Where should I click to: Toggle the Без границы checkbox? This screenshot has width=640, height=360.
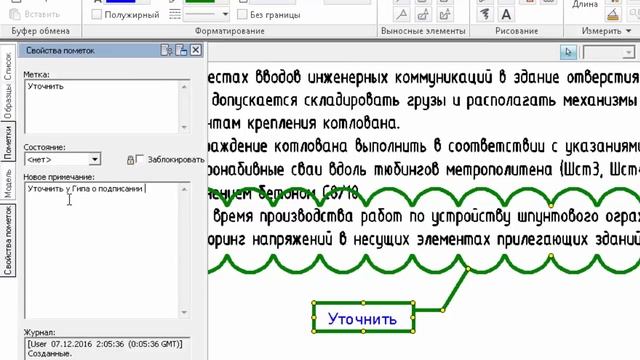point(242,15)
